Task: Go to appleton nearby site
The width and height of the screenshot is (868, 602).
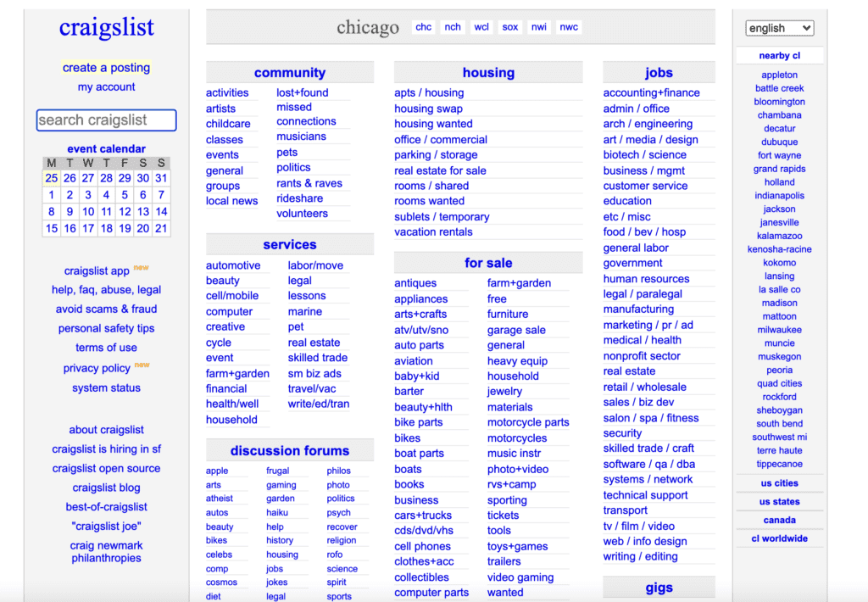Action: (780, 75)
